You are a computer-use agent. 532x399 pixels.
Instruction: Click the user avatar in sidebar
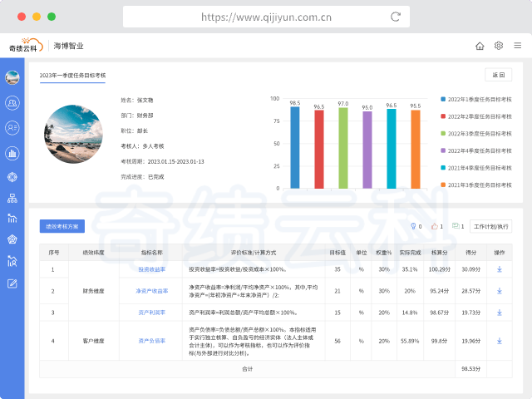point(12,78)
